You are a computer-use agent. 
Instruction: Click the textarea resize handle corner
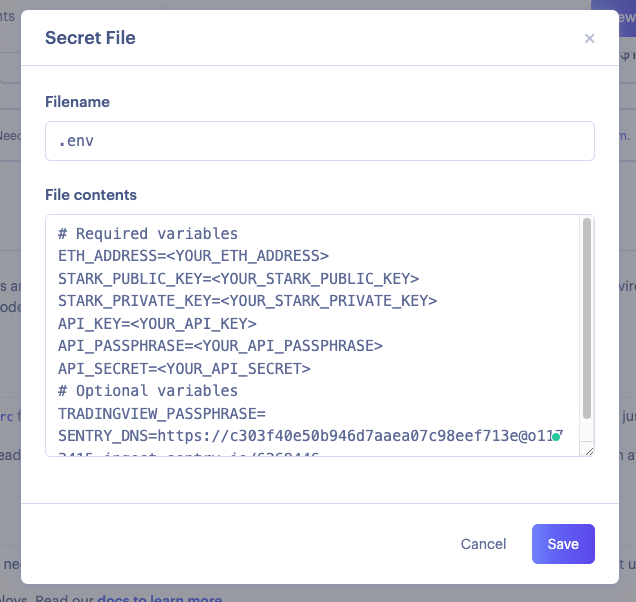coord(589,451)
